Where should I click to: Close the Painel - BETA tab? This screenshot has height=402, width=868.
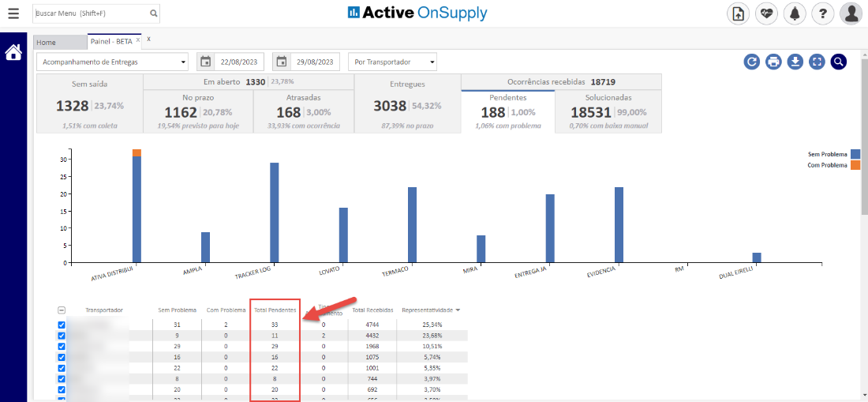pyautogui.click(x=138, y=39)
